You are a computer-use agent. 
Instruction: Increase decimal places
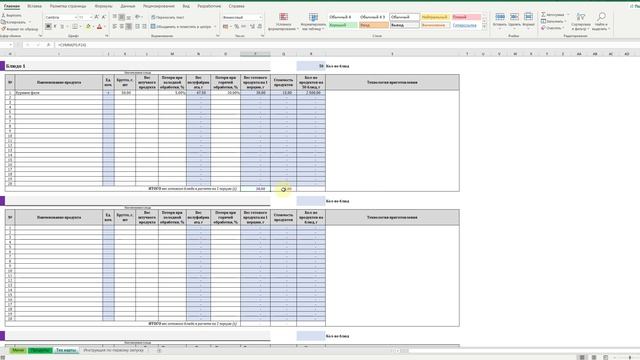coord(252,27)
